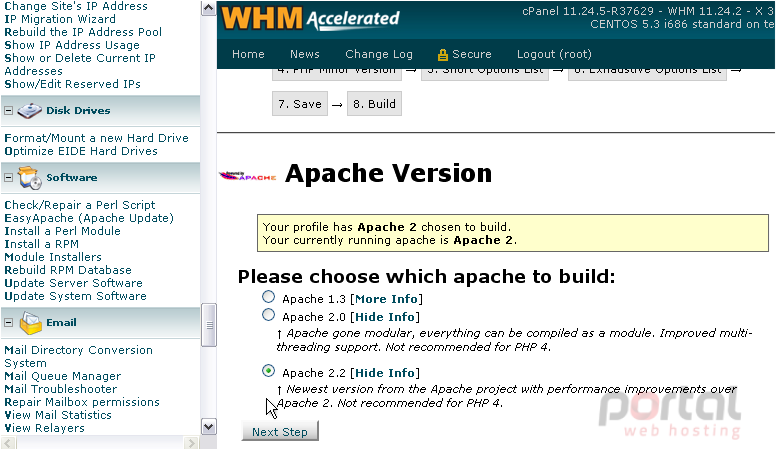Open Mail Troubleshooter link
The height and width of the screenshot is (450, 776).
tap(61, 389)
